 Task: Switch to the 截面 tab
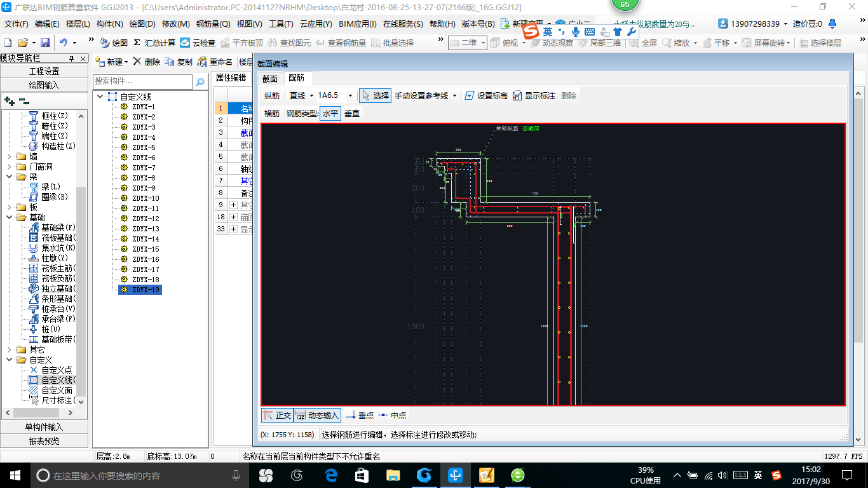click(x=270, y=78)
